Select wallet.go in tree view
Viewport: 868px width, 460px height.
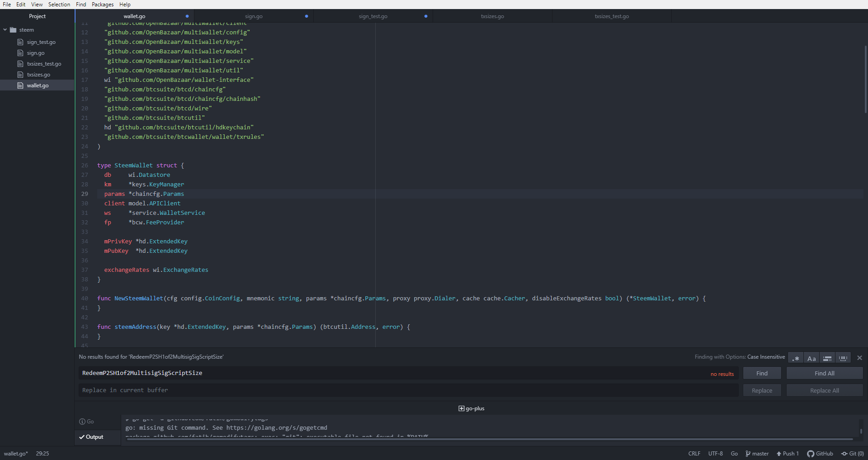[x=38, y=85]
